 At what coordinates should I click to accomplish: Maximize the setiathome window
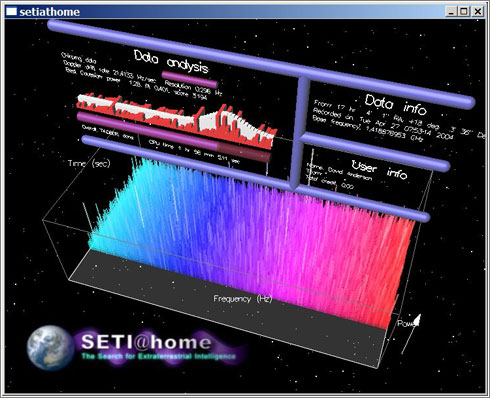[464, 12]
